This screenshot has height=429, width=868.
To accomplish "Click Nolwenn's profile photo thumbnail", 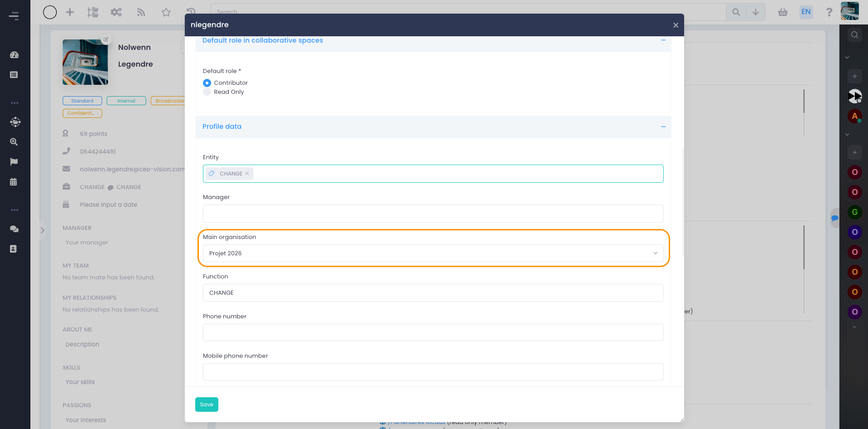I will point(85,62).
